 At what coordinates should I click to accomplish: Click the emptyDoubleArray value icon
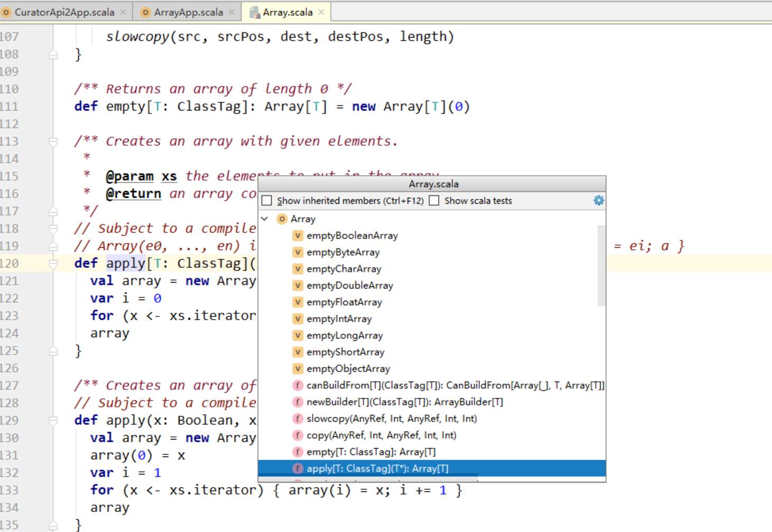(298, 285)
